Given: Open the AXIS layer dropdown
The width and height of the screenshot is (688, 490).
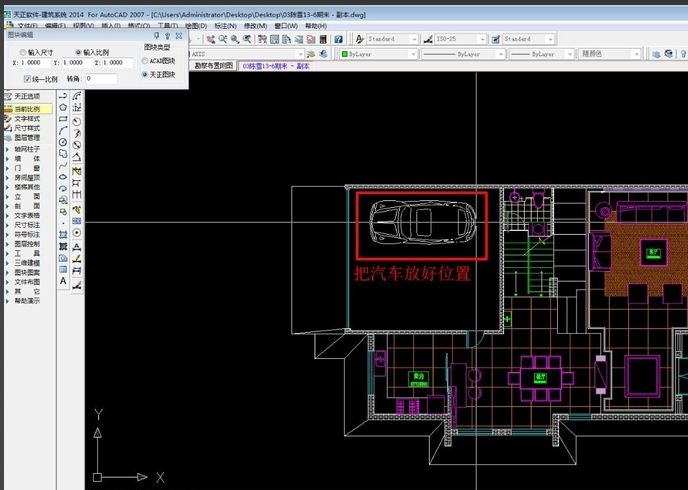Looking at the screenshot, I should click(x=247, y=54).
